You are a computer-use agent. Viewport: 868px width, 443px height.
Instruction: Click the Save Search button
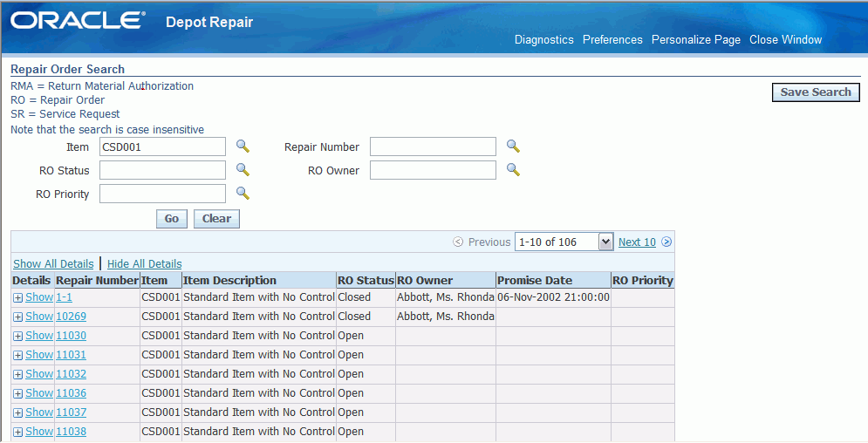(816, 92)
